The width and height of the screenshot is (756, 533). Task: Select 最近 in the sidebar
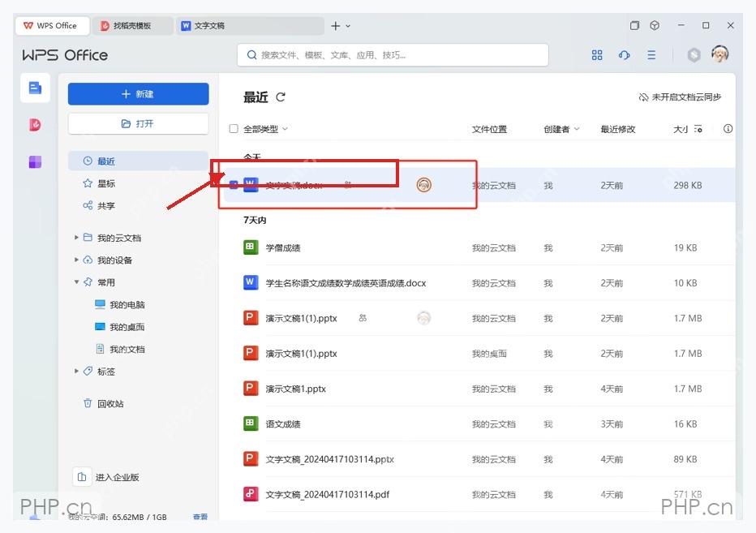click(x=138, y=161)
